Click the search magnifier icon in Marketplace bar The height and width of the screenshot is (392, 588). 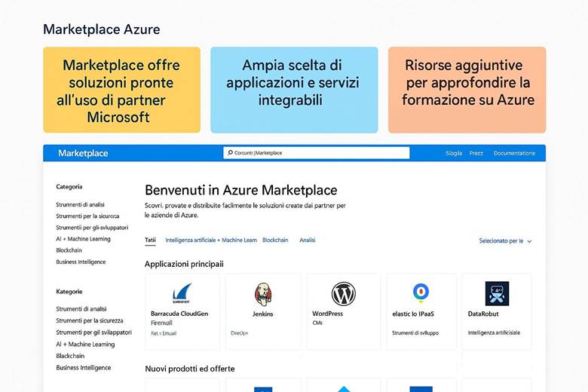point(230,153)
